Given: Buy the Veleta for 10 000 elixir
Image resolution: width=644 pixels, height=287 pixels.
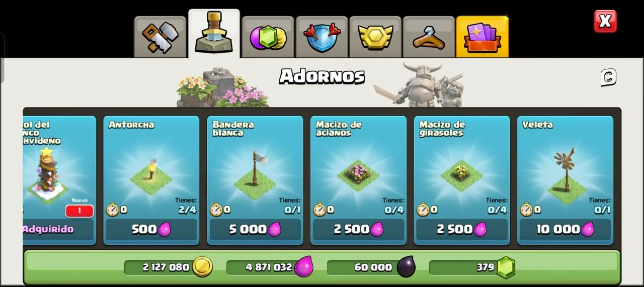Looking at the screenshot, I should 566,229.
